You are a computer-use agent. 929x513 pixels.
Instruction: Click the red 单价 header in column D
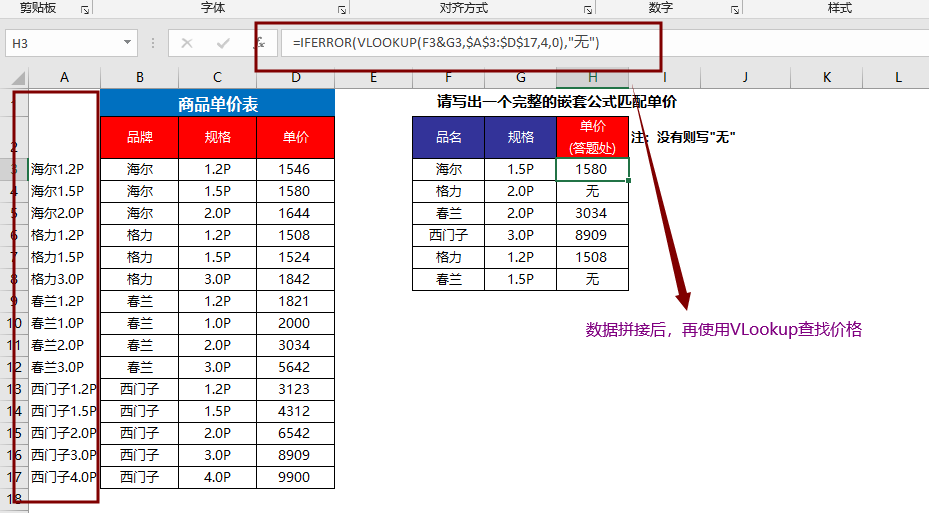pos(296,137)
